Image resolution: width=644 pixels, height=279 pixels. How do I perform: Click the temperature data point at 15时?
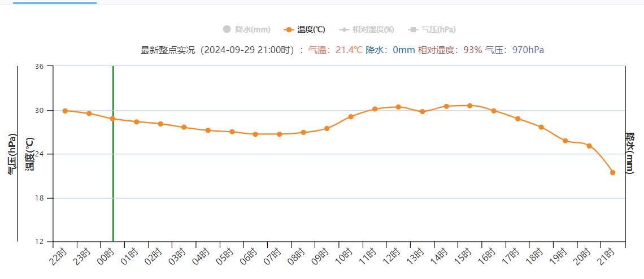[x=470, y=106]
